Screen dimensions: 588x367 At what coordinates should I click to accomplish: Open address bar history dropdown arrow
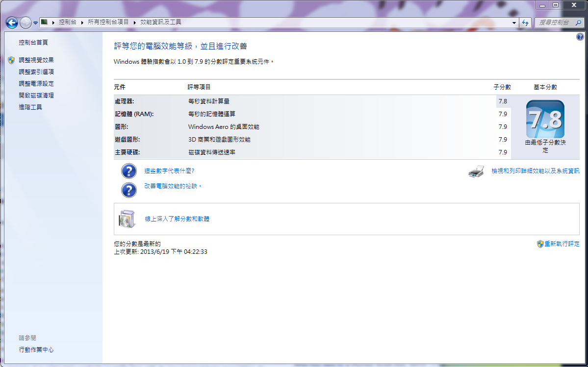[514, 23]
